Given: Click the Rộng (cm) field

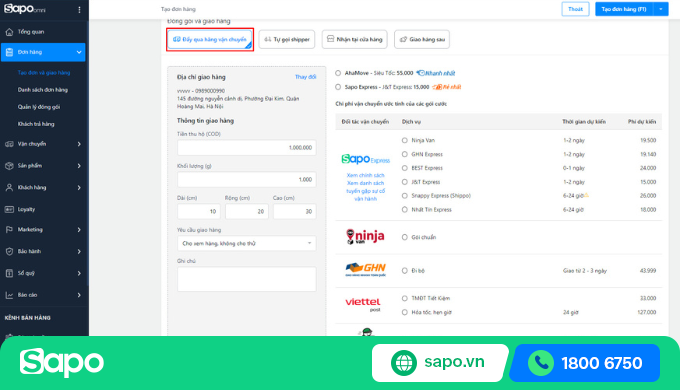Looking at the screenshot, I should click(247, 211).
